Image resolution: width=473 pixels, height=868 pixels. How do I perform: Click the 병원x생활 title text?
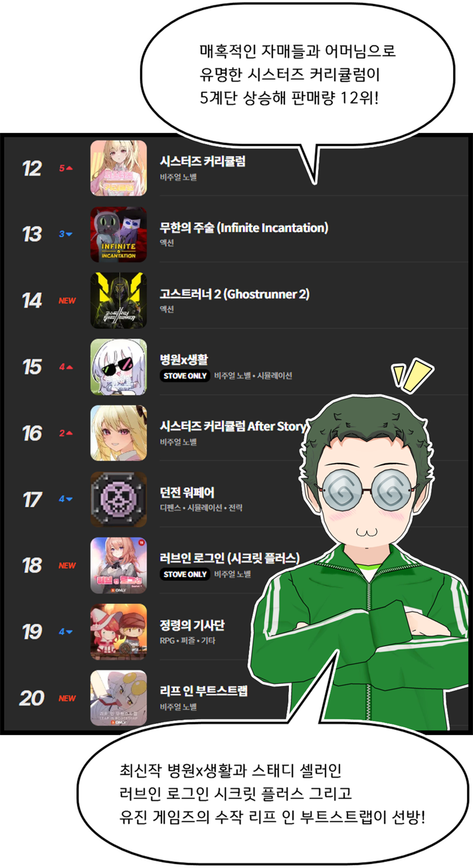pos(185,360)
